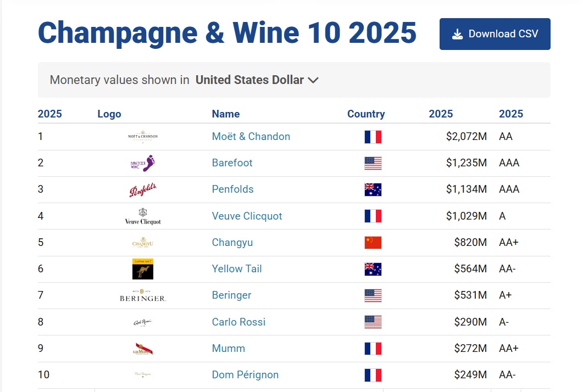Click the Australian flag in the Penfolds row
The image size is (583, 392).
(373, 190)
